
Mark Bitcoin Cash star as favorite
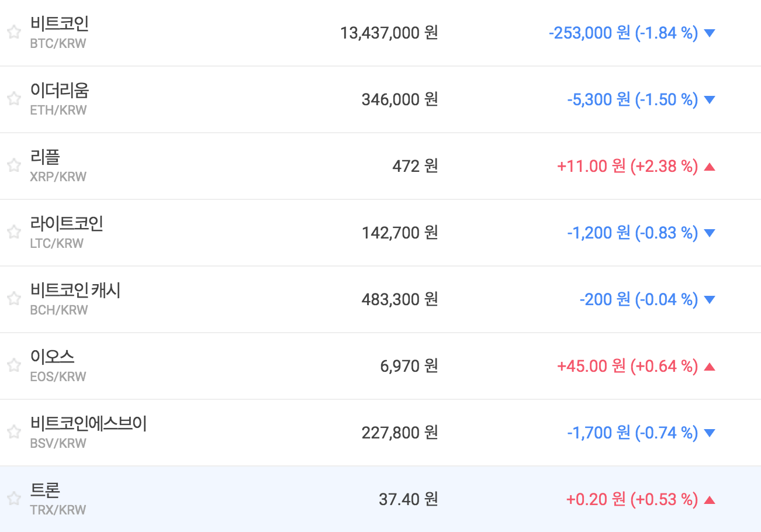[14, 299]
